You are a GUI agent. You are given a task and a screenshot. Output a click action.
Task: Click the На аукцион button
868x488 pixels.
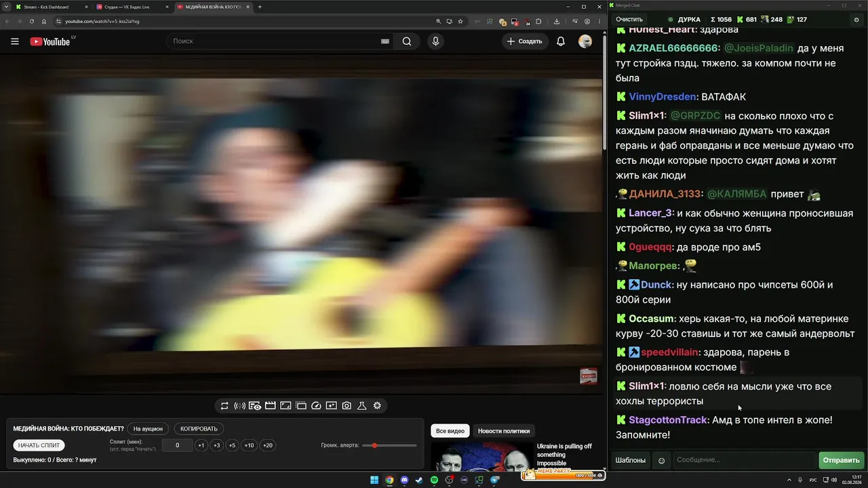(x=148, y=428)
